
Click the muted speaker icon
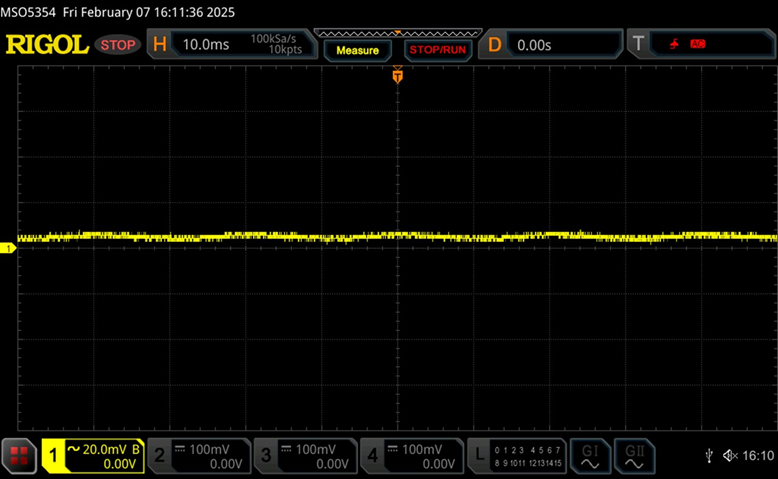pyautogui.click(x=730, y=456)
